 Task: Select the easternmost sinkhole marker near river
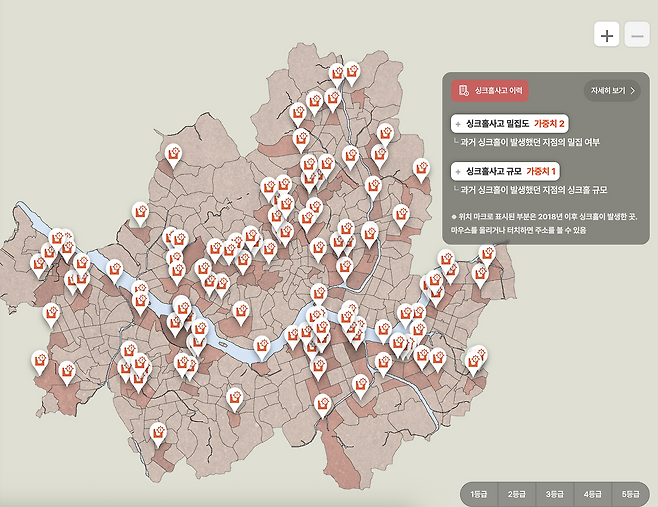[x=487, y=254]
